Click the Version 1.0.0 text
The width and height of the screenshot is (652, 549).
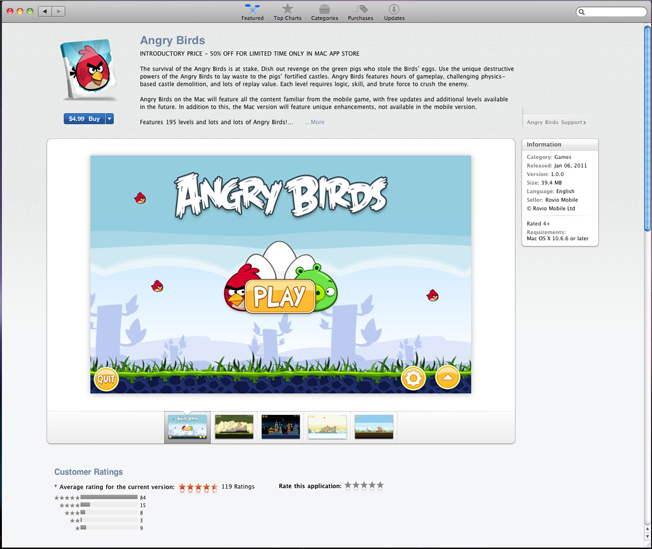(545, 174)
